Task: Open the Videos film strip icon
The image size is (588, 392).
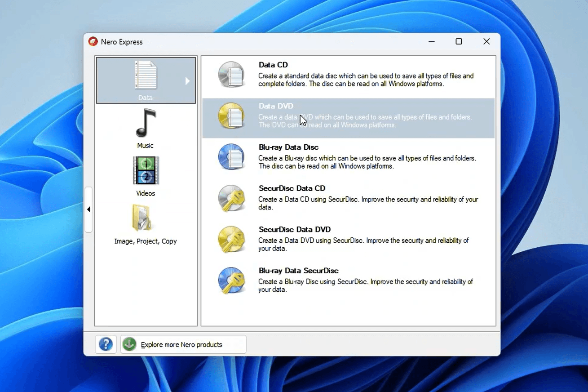Action: tap(146, 170)
